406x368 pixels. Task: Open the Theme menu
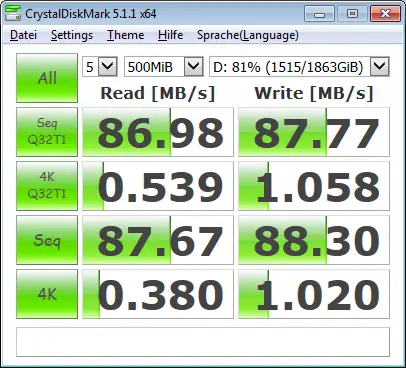126,35
